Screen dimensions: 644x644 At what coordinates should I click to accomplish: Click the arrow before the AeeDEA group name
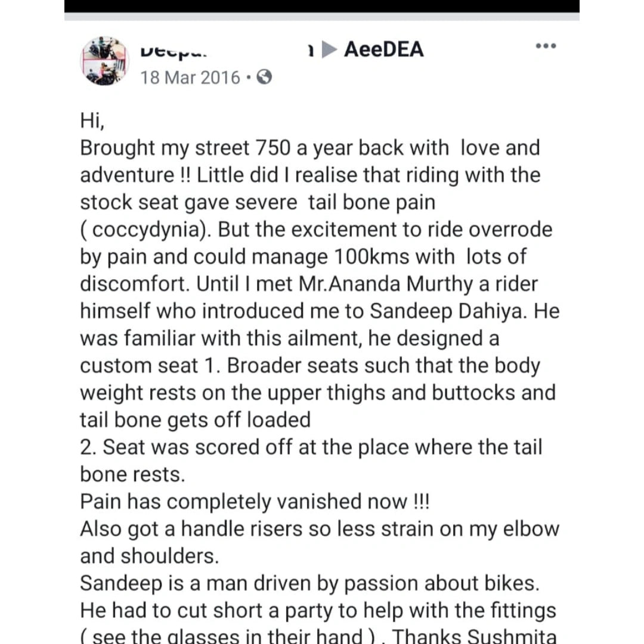pos(330,50)
